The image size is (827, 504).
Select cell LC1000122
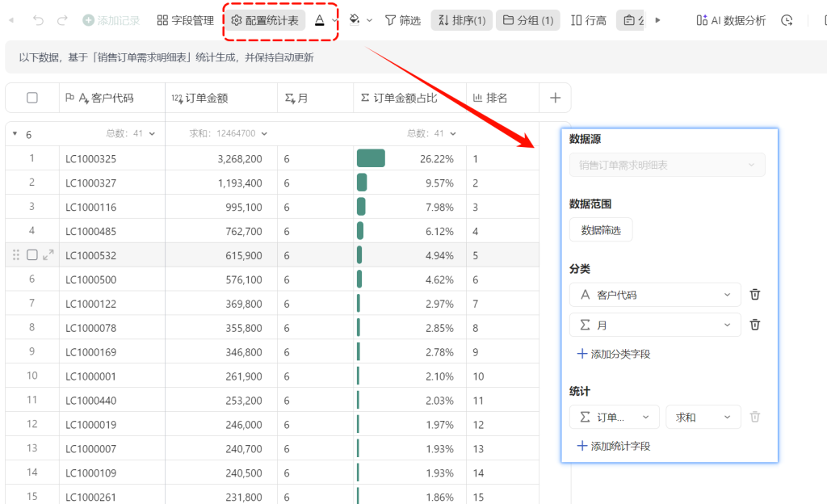111,304
